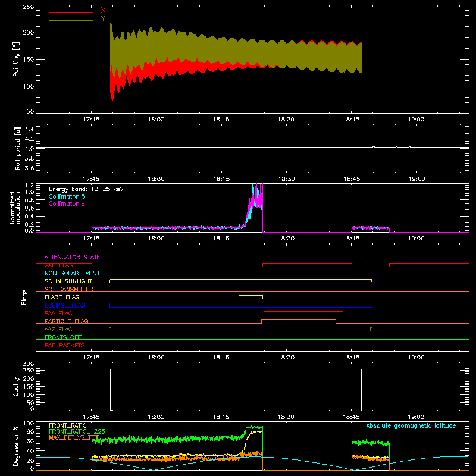Click the Energy band: 12-25 keV annotation
Screen dimensions: 476x476
(86, 189)
